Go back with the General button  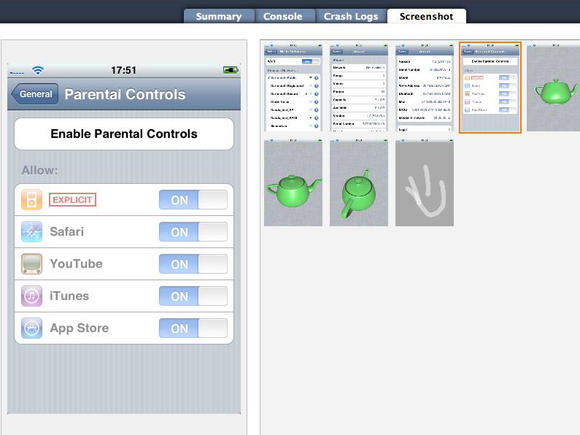click(x=35, y=94)
